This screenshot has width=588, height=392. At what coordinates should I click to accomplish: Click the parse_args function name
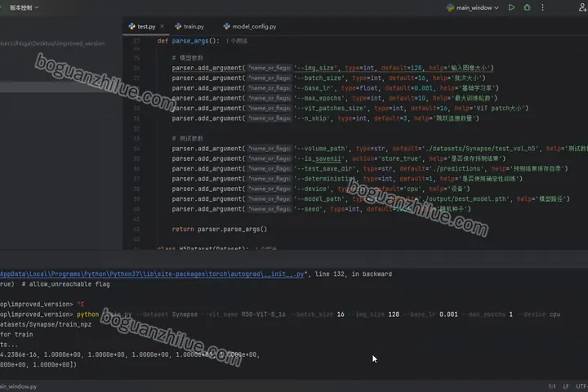[190, 41]
